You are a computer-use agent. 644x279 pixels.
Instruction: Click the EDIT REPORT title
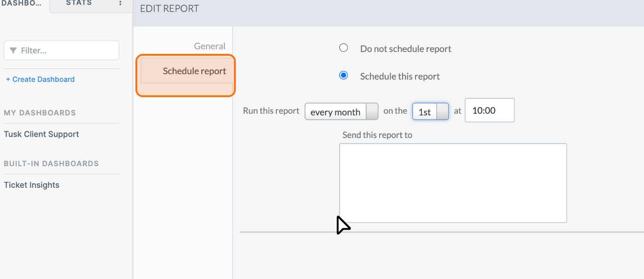170,8
